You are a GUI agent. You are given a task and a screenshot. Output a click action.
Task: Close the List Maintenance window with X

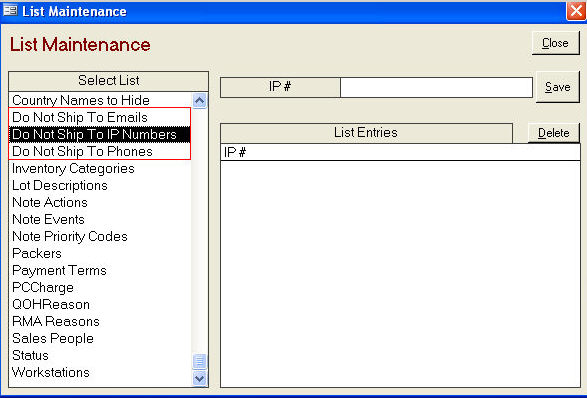pos(576,11)
